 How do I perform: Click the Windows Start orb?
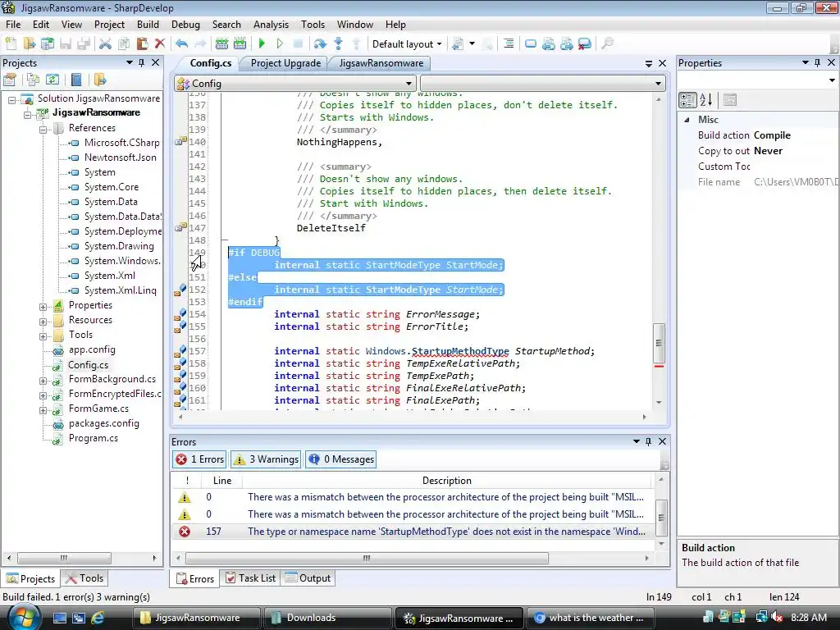tap(22, 617)
